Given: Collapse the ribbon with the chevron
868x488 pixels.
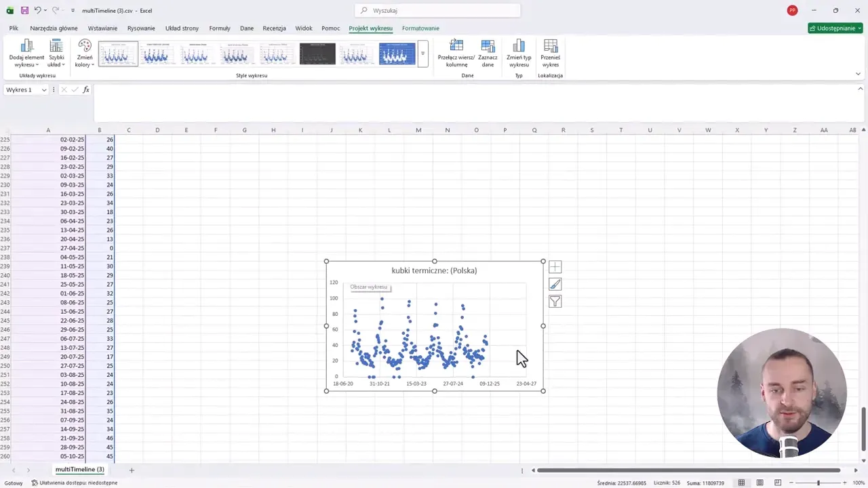Looking at the screenshot, I should click(858, 74).
